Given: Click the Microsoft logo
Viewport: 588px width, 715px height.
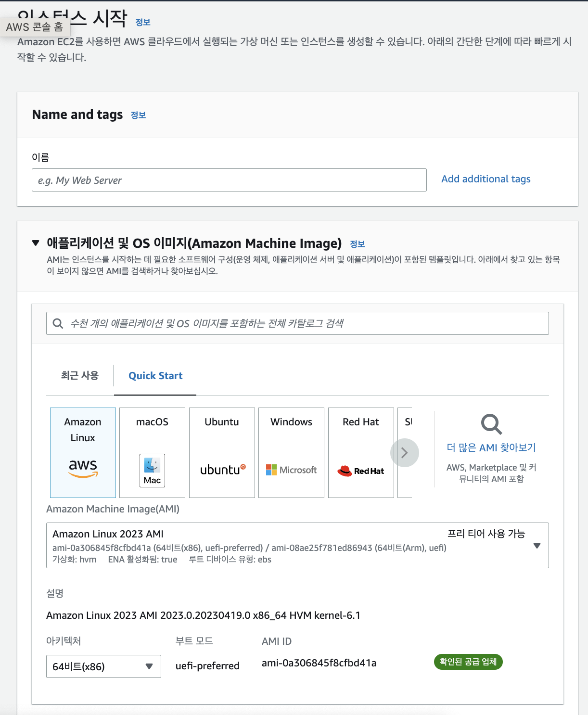Looking at the screenshot, I should [x=291, y=470].
